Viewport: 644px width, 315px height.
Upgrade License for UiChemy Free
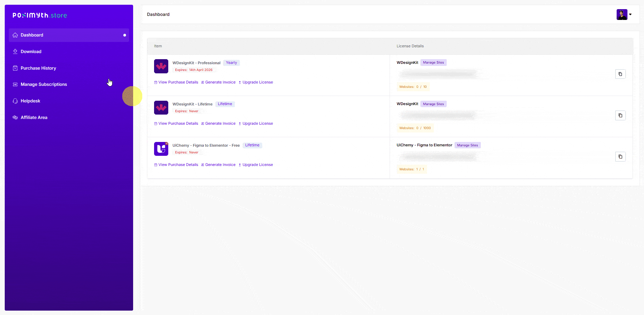tap(256, 165)
